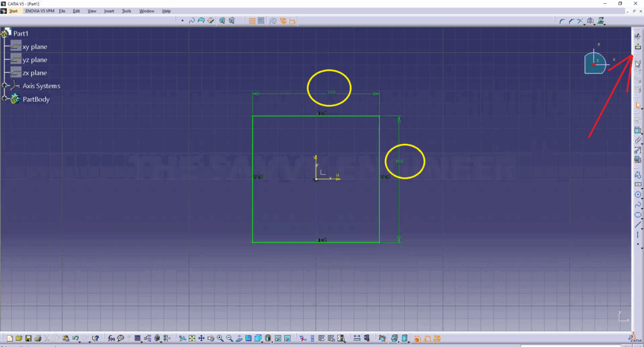Image resolution: width=644 pixels, height=347 pixels.
Task: Click the Fit All In view icon
Action: click(x=192, y=338)
